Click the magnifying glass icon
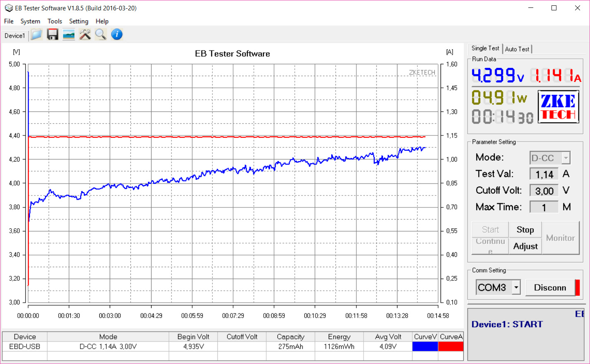This screenshot has height=364, width=590. pyautogui.click(x=101, y=35)
